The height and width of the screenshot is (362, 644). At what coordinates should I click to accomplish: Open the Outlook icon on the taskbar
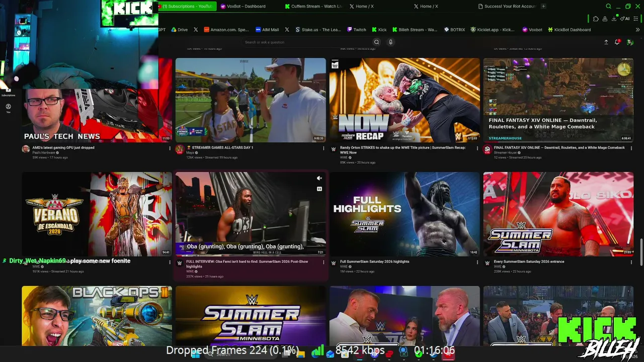[x=330, y=354]
